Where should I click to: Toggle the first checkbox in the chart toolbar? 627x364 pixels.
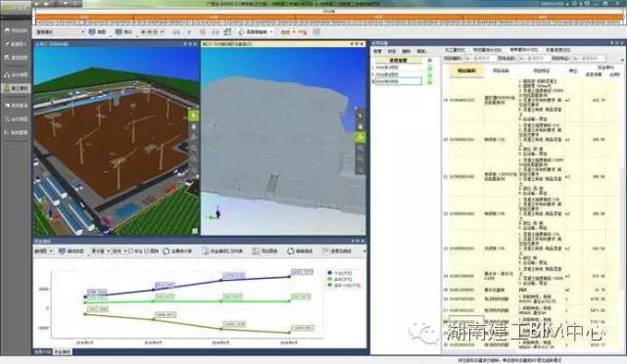coord(130,250)
